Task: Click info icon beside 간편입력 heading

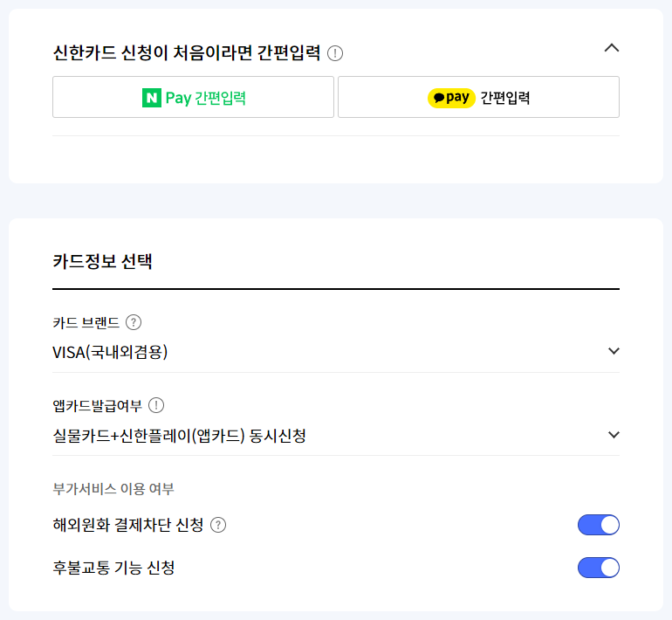Action: pos(335,53)
